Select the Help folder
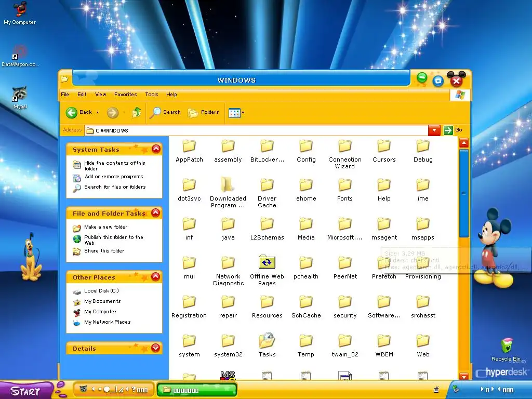The width and height of the screenshot is (532, 399). [384, 190]
